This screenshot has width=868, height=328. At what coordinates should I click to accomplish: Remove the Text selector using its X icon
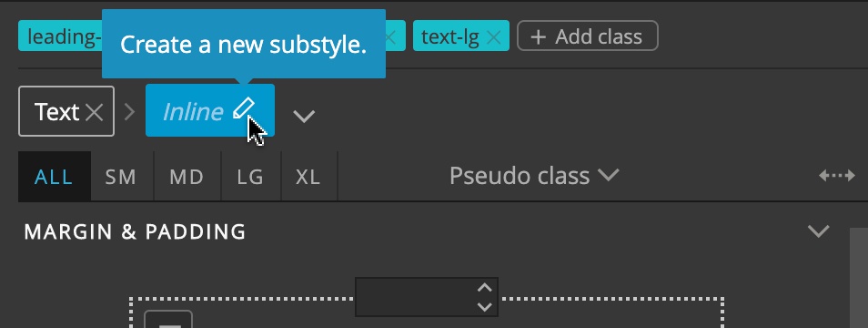[x=94, y=112]
